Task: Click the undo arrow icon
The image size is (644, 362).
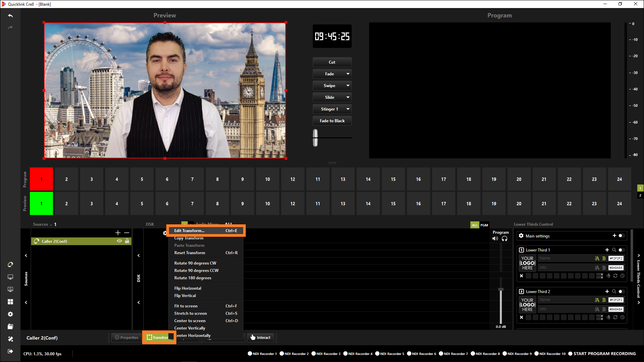Action: pos(10,16)
